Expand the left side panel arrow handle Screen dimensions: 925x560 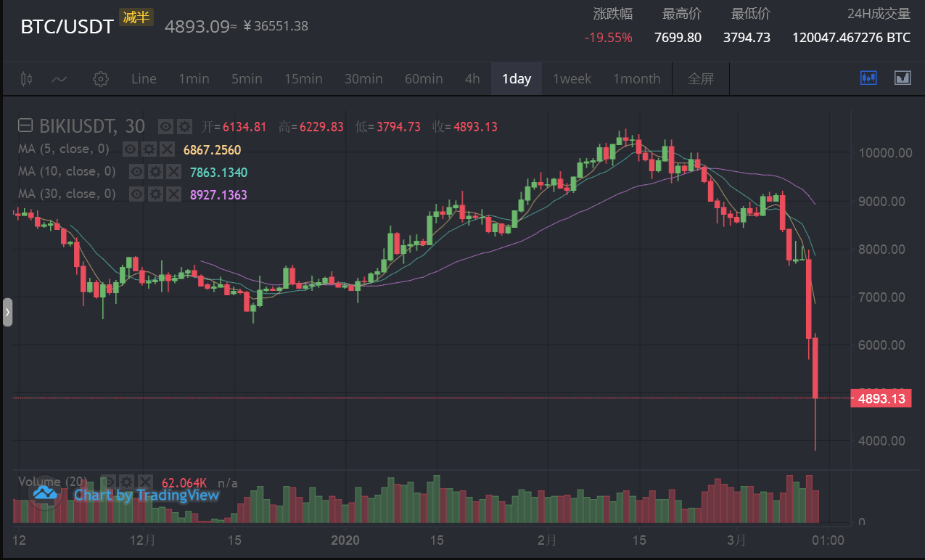7,312
